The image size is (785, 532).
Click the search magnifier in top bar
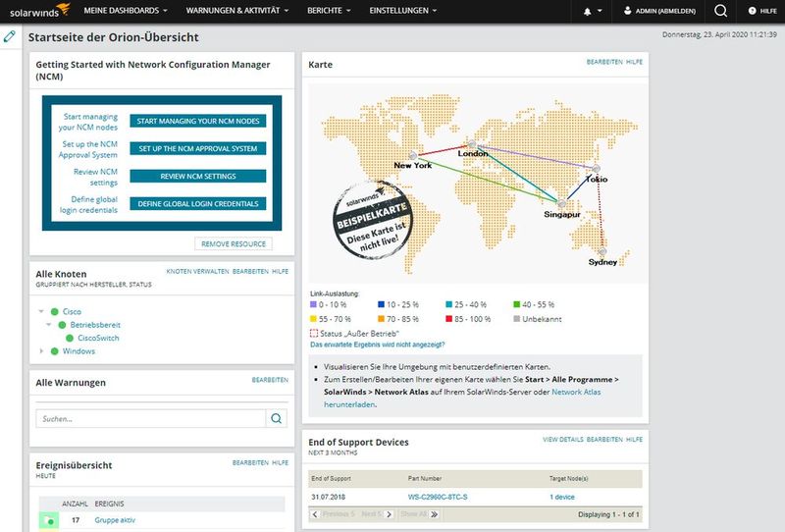click(x=720, y=11)
